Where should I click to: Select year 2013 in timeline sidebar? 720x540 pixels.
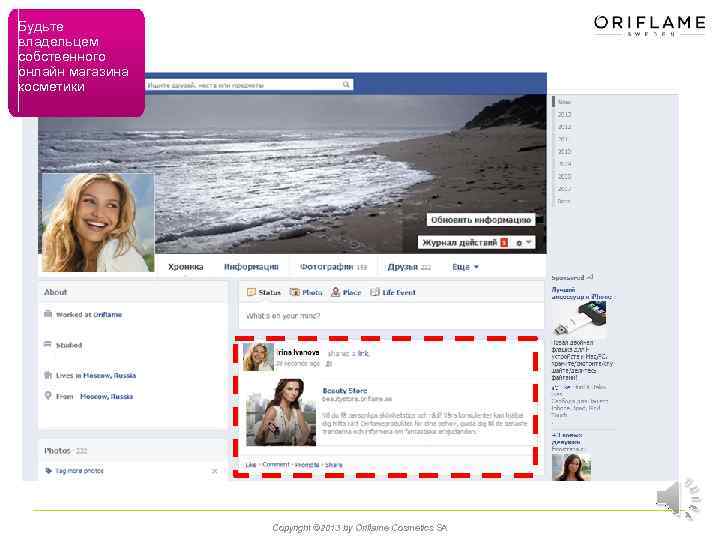pos(564,114)
